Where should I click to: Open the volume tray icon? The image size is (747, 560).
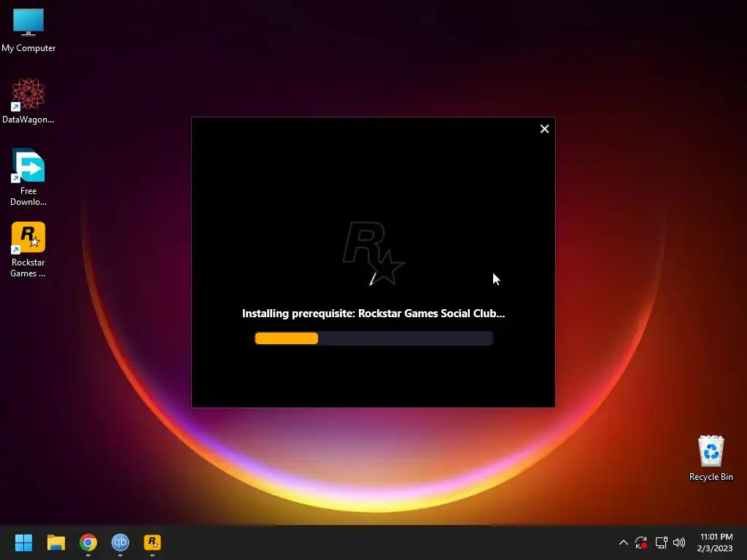coord(679,542)
